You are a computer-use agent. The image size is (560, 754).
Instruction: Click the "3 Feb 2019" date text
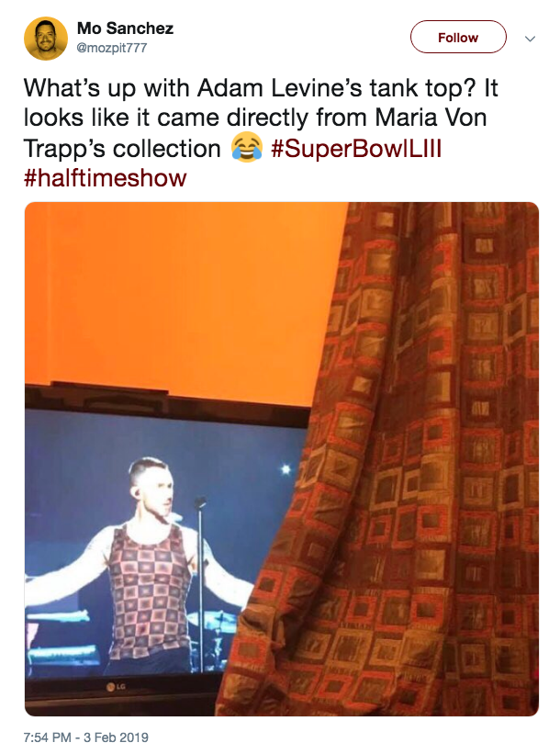point(116,737)
